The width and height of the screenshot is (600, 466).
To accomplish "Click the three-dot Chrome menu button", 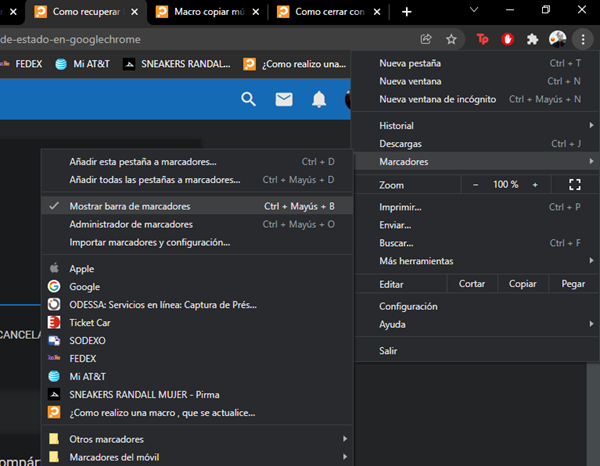I will (583, 39).
